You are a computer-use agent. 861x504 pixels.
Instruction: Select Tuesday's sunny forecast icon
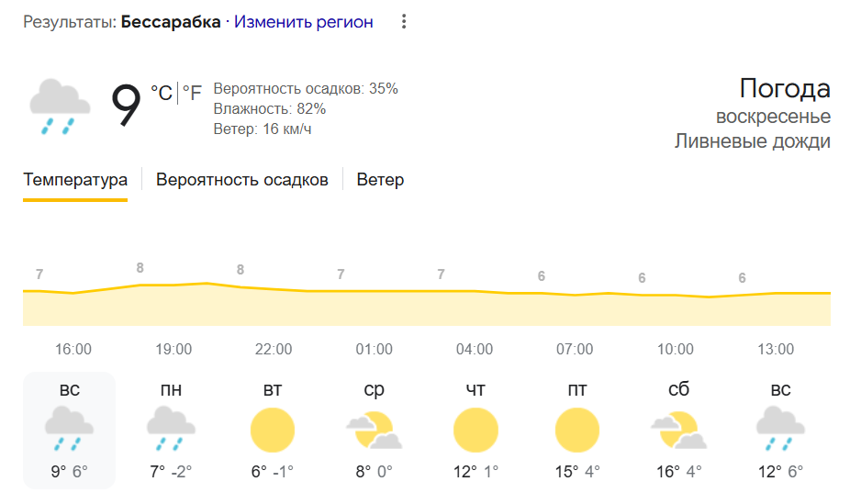click(273, 430)
